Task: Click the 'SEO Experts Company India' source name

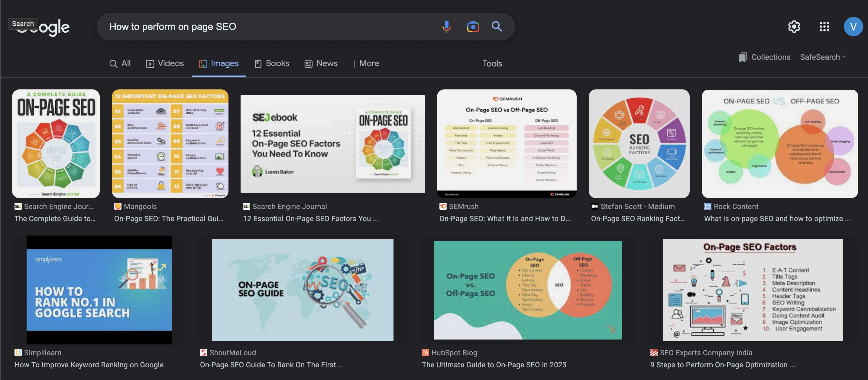Action: (x=706, y=353)
